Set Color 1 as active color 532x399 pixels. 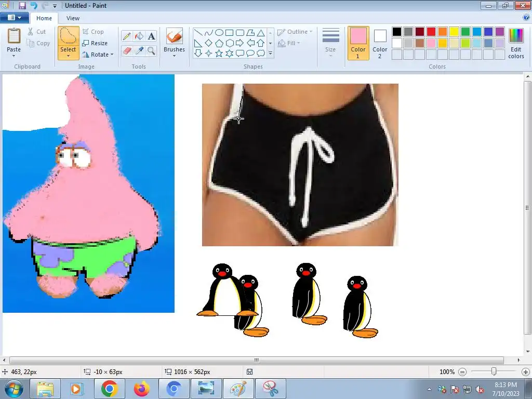click(358, 43)
